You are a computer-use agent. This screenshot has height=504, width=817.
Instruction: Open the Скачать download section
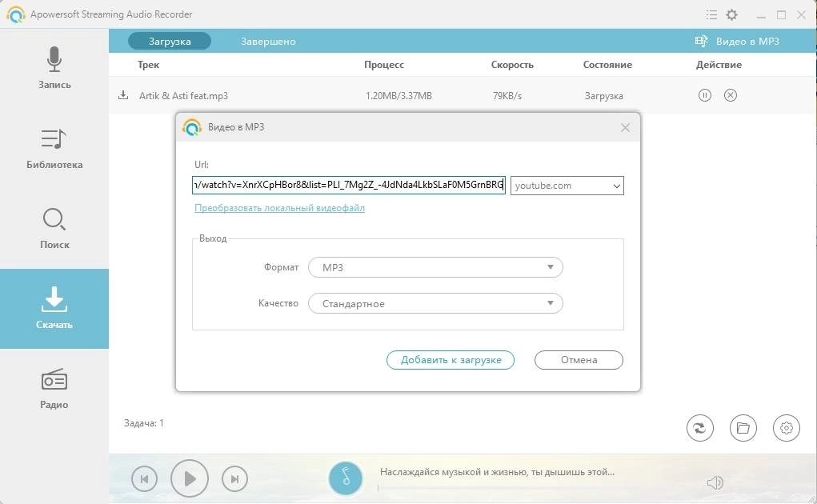click(54, 309)
